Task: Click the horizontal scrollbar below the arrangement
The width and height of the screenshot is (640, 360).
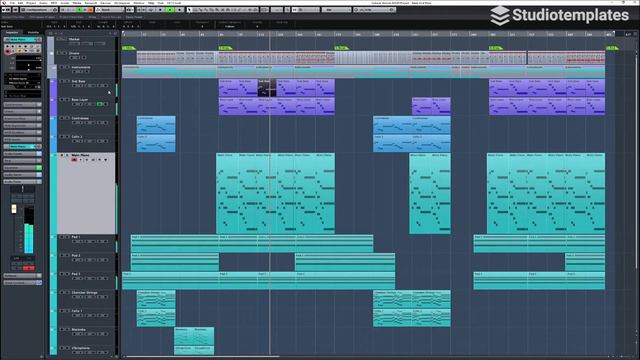Action: point(202,357)
